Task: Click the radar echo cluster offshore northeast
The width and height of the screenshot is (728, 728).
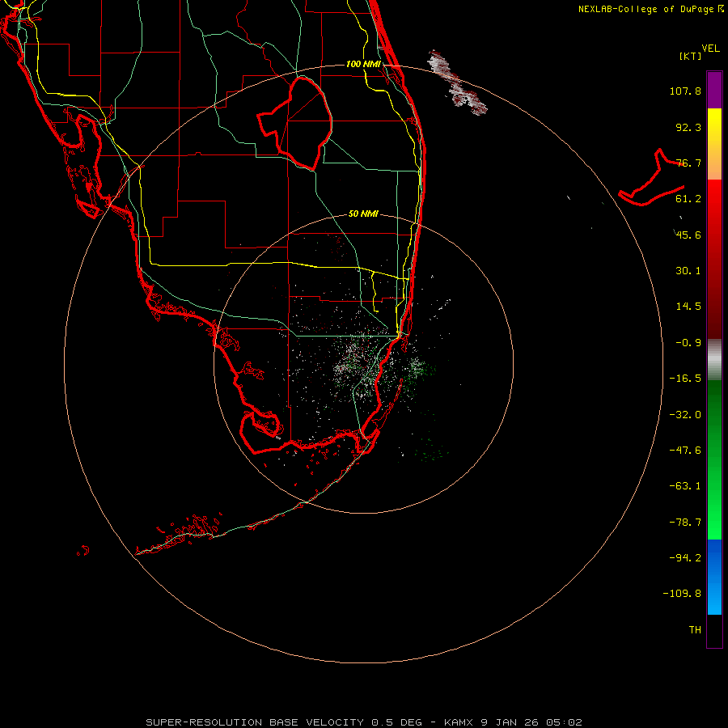Action: coord(457,83)
